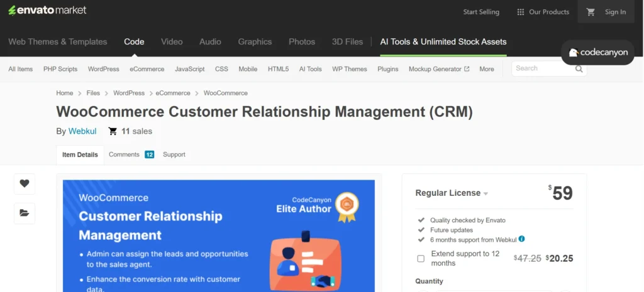
Task: Click the add to collection folder icon
Action: click(24, 213)
